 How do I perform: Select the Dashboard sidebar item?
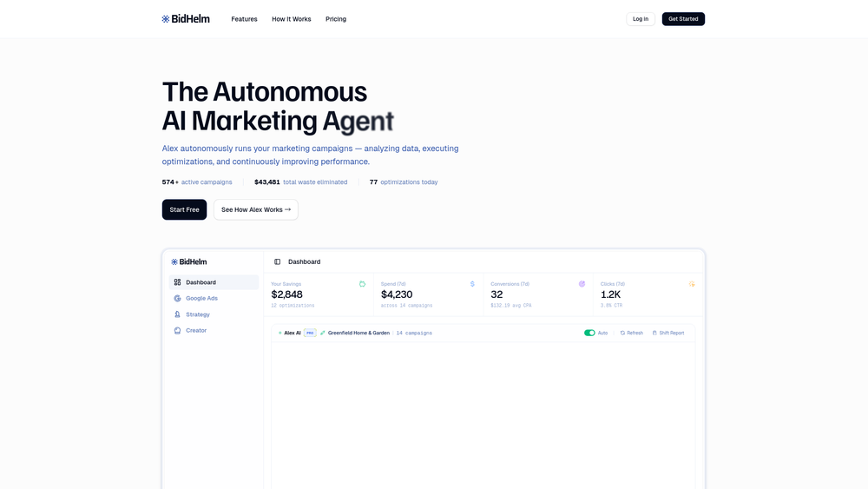pyautogui.click(x=214, y=282)
